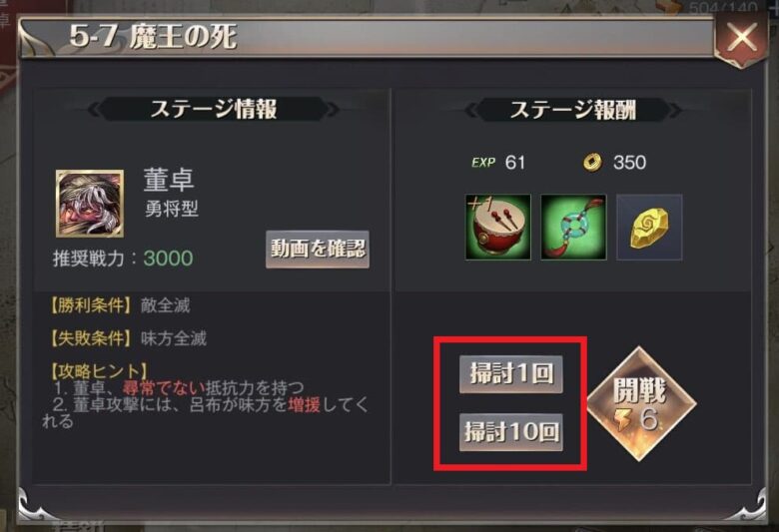Click the 掃討1回 sweep button
The height and width of the screenshot is (532, 779).
pyautogui.click(x=510, y=374)
